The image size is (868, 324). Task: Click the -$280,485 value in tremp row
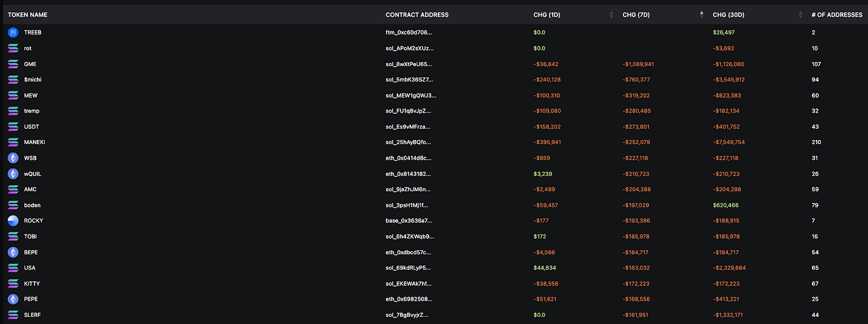coord(637,111)
